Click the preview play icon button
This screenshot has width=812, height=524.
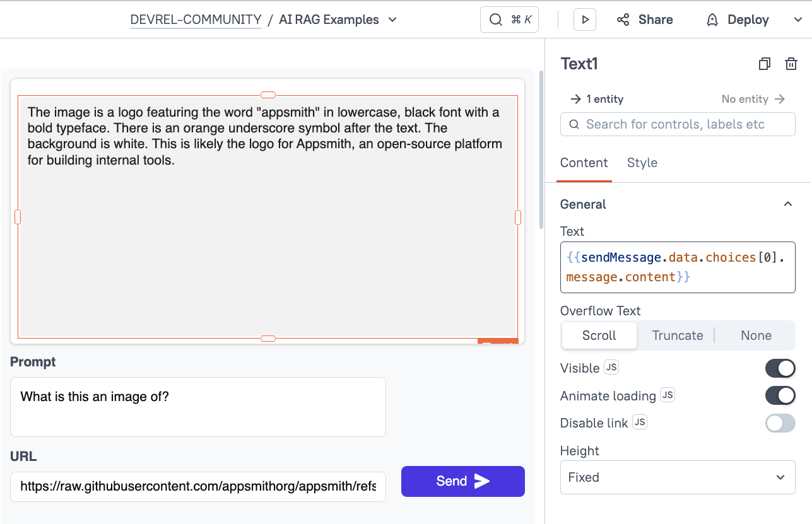click(585, 20)
